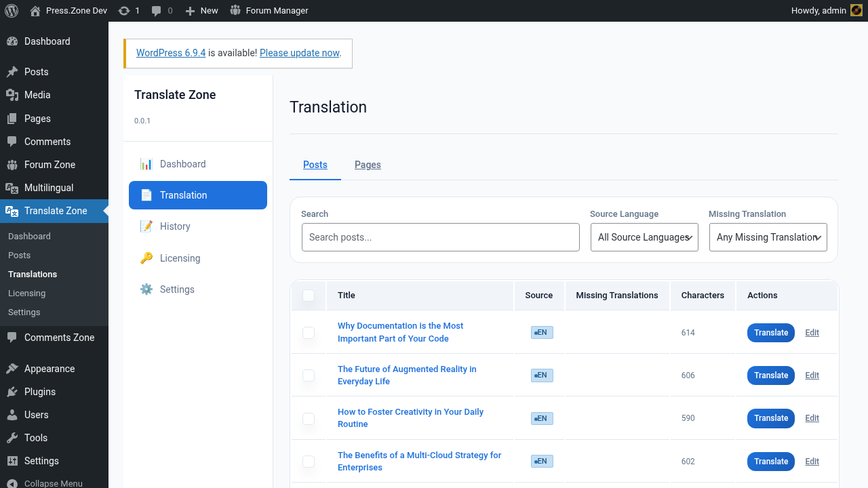Open the 'WordPress 6.9.4' link
The width and height of the screenshot is (868, 488).
tap(171, 53)
